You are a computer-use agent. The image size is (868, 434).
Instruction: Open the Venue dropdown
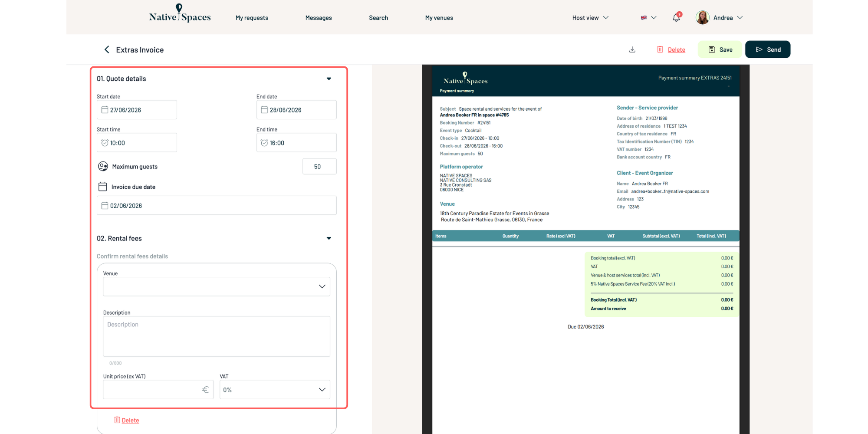(x=217, y=286)
